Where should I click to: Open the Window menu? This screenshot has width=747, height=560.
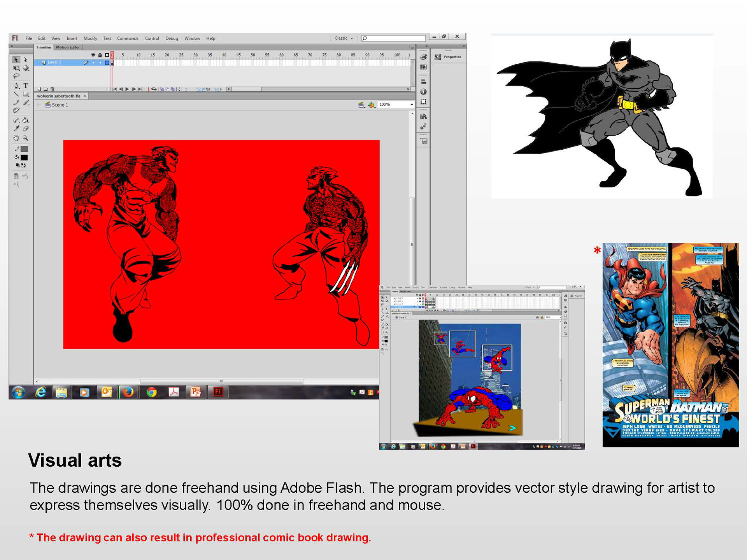coord(192,38)
